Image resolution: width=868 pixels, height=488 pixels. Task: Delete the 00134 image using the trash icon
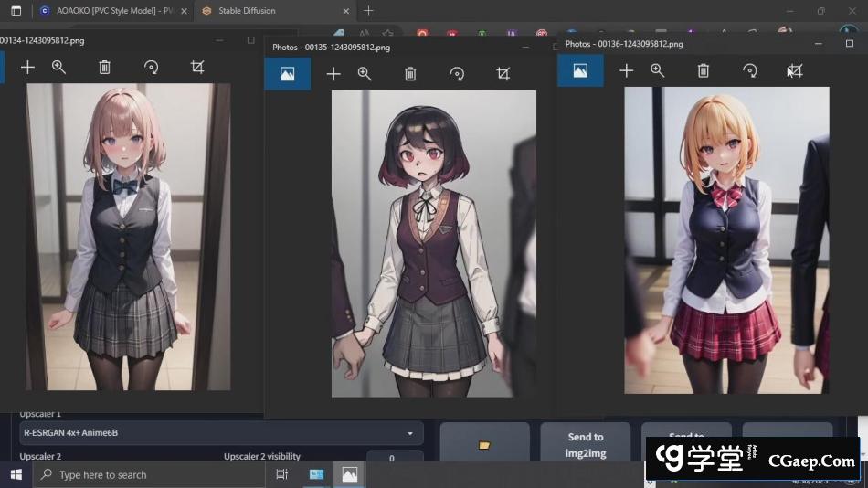(105, 67)
